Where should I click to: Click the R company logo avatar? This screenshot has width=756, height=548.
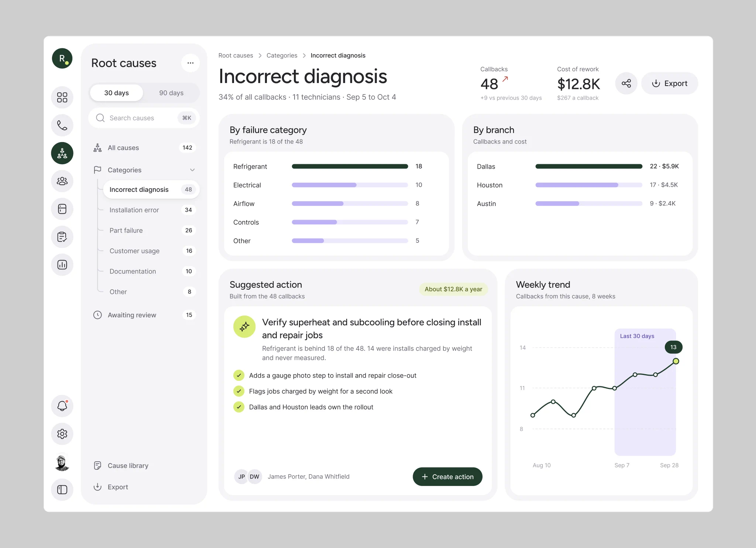coord(62,58)
